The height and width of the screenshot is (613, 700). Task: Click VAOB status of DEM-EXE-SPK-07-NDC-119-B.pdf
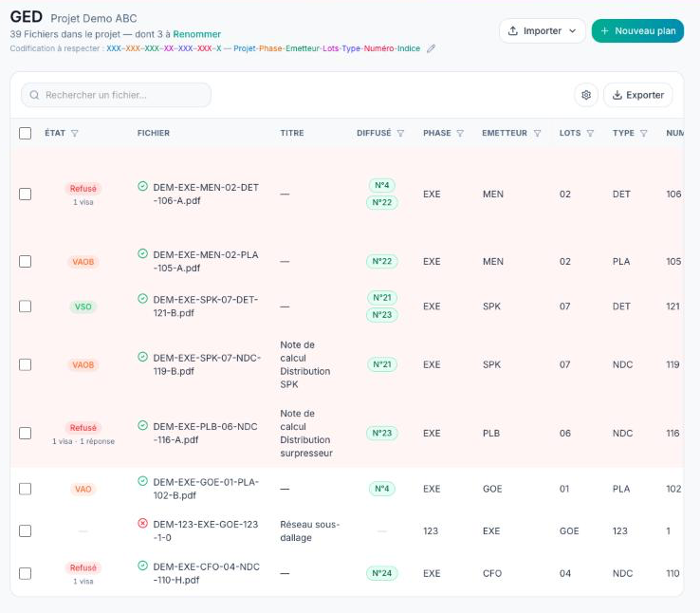pos(83,364)
